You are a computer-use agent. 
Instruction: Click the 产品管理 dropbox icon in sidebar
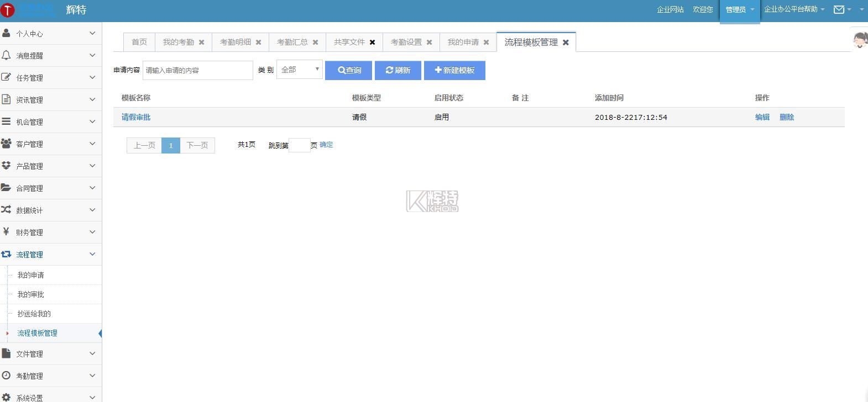pos(6,166)
